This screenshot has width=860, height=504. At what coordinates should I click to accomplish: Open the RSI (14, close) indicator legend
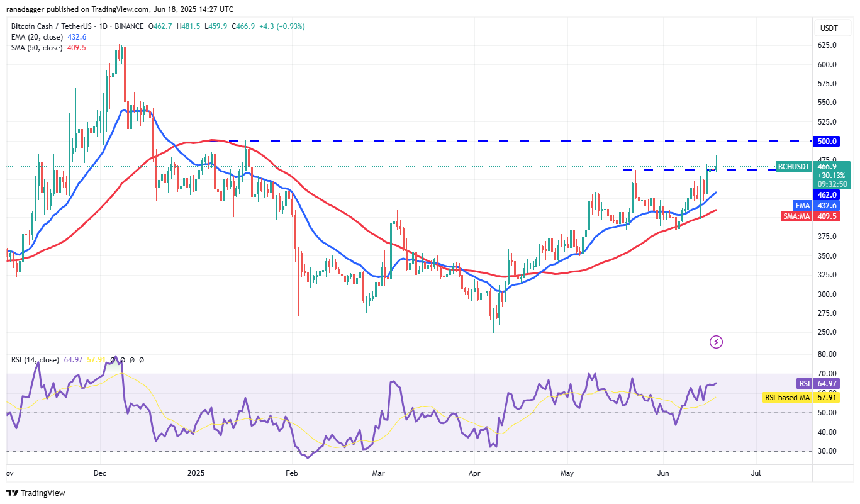click(35, 360)
